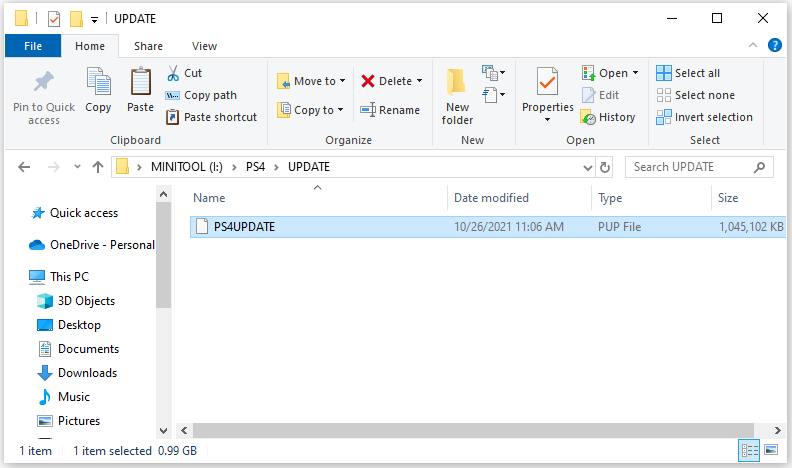Screen dimensions: 792x468
Task: Open the Help question mark icon
Action: (775, 45)
